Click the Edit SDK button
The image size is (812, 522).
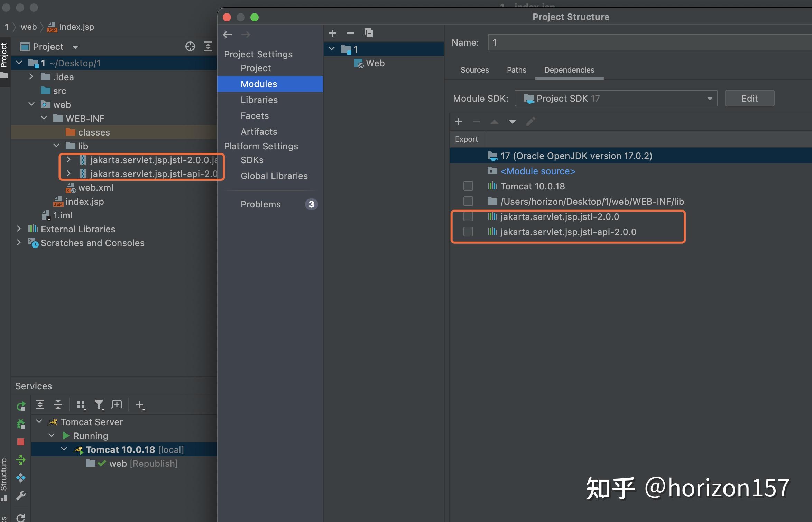(x=749, y=99)
